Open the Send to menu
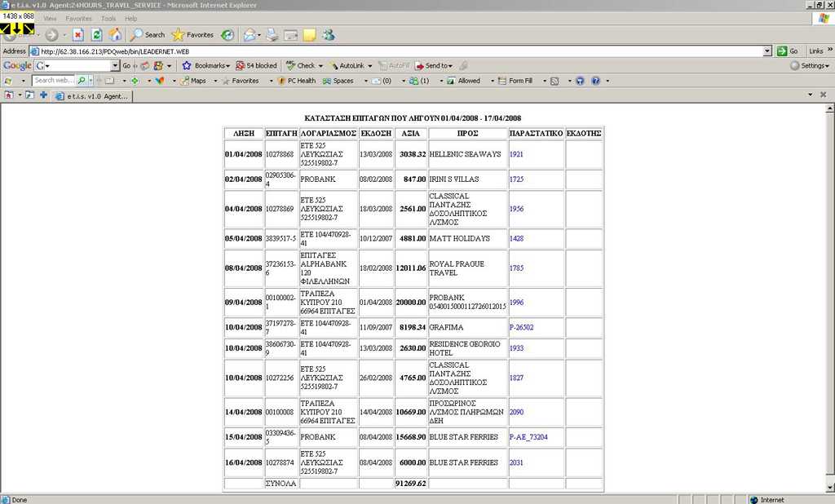The image size is (835, 504). [434, 65]
